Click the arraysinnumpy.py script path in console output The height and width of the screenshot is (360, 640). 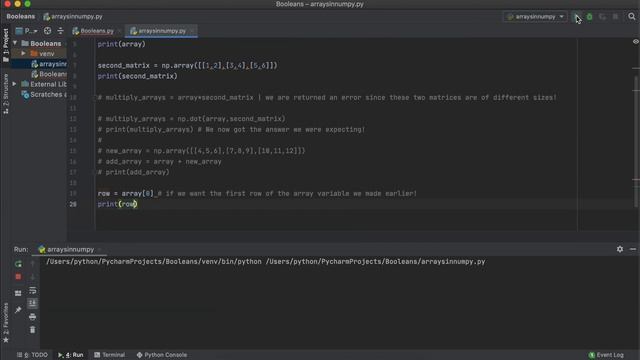pyautogui.click(x=376, y=262)
